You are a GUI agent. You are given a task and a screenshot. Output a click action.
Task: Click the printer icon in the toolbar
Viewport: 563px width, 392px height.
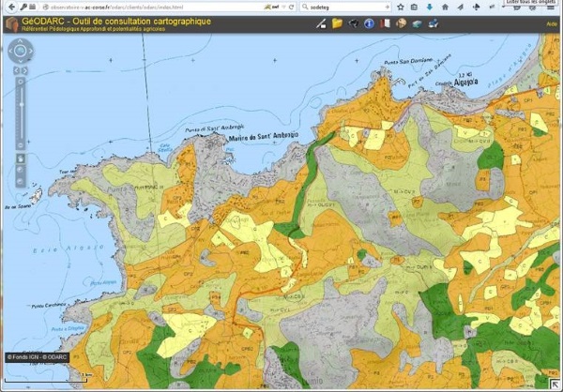pyautogui.click(x=353, y=23)
